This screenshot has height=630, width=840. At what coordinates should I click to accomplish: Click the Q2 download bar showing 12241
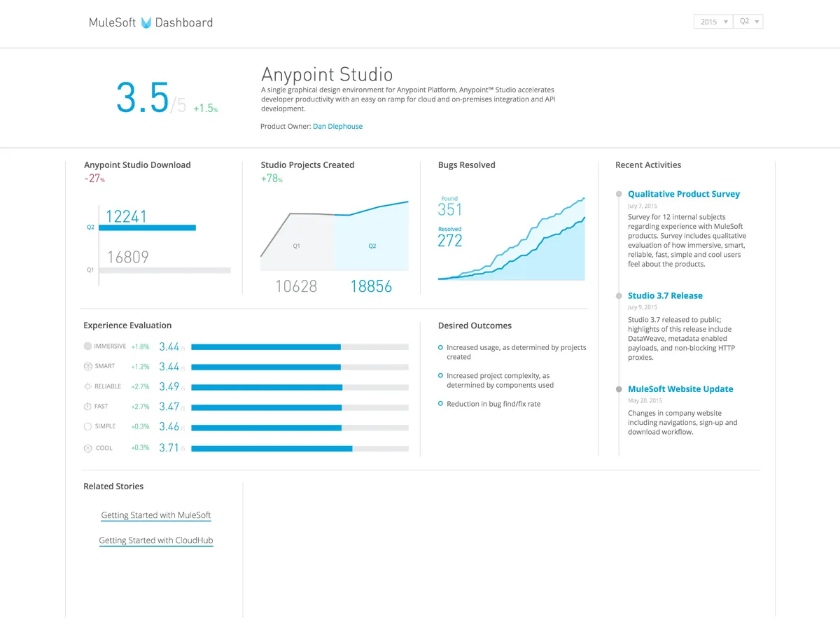point(147,227)
